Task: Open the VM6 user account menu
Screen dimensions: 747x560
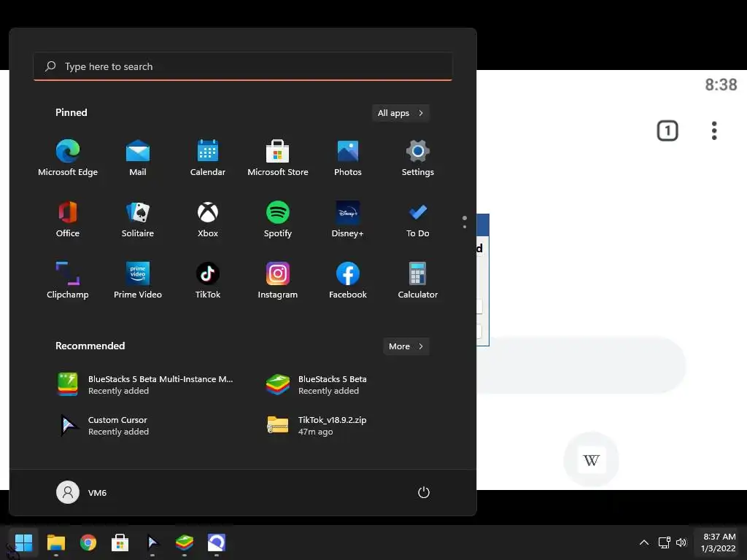Action: (x=82, y=492)
